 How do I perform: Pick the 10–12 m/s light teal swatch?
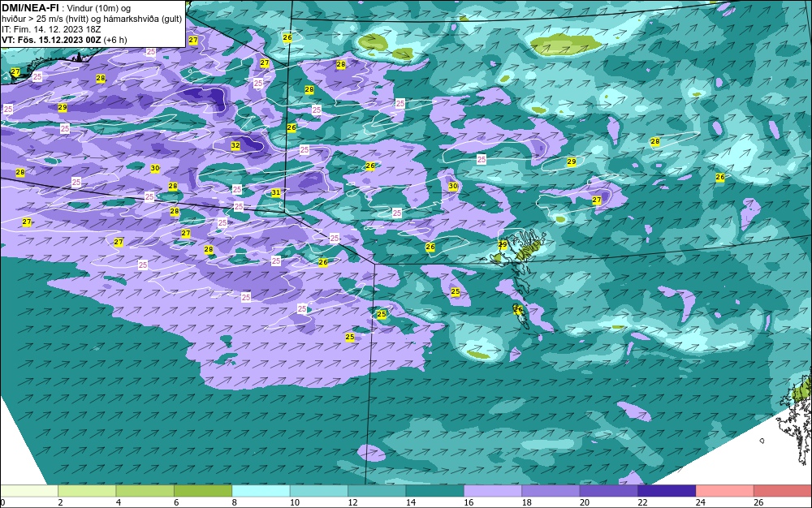coord(319,491)
